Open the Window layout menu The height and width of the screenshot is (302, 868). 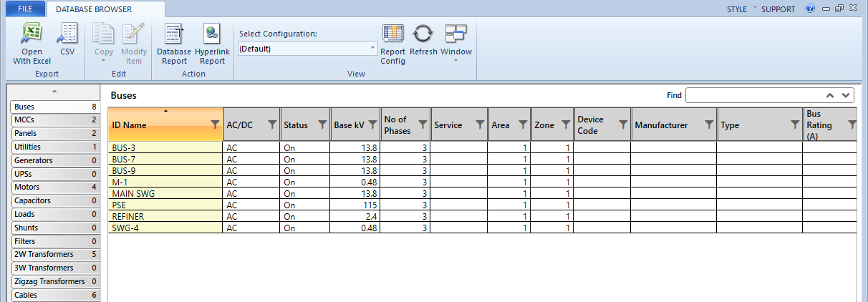(455, 44)
